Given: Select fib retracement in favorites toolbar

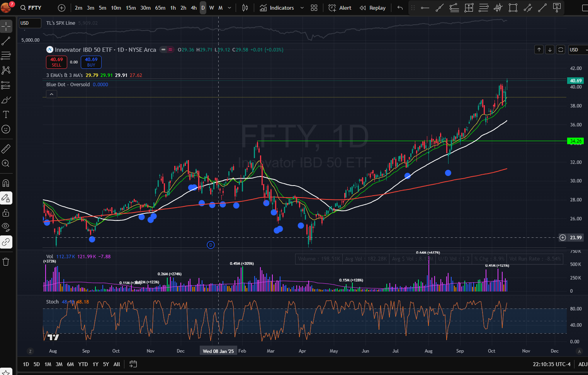Looking at the screenshot, I should click(484, 8).
